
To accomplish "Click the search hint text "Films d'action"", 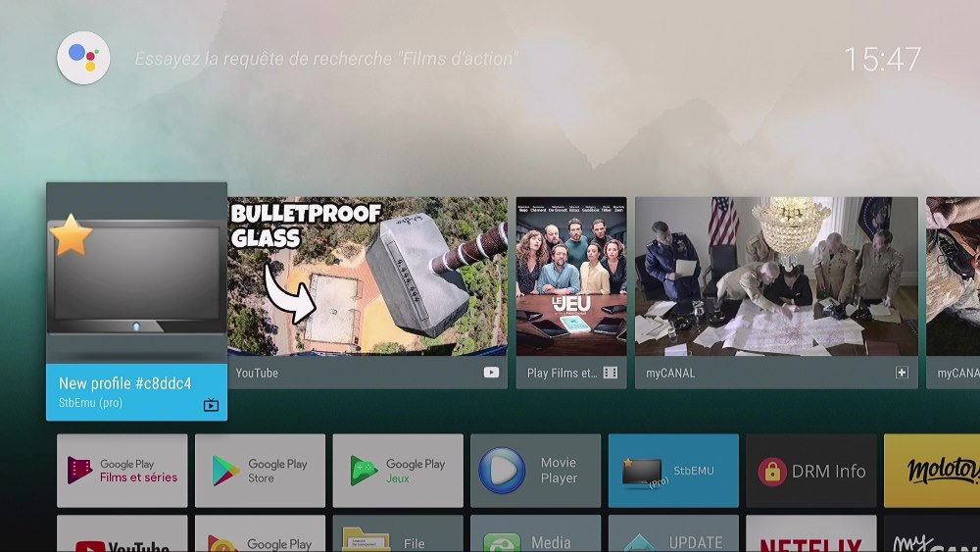I will pos(458,59).
